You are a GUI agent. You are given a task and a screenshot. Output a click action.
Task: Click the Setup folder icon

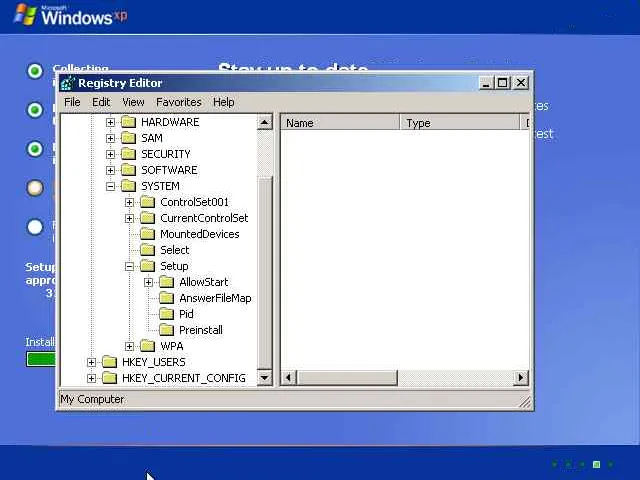[x=148, y=266]
